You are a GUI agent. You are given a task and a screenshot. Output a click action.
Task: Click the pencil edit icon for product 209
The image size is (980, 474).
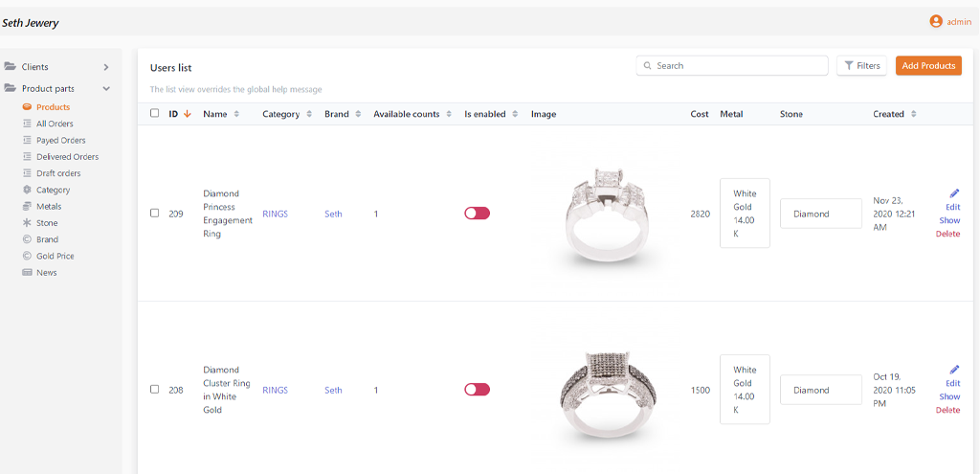954,193
